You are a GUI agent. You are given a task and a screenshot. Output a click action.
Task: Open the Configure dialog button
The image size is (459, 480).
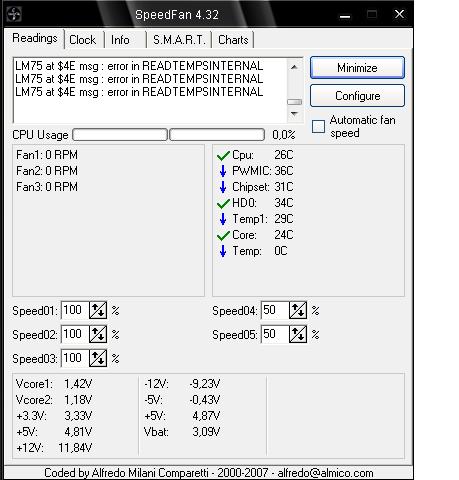(x=357, y=96)
